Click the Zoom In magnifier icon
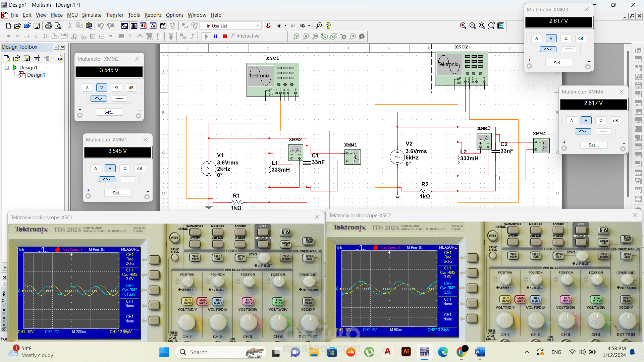Screen dimensions: 644x362 tap(463, 25)
